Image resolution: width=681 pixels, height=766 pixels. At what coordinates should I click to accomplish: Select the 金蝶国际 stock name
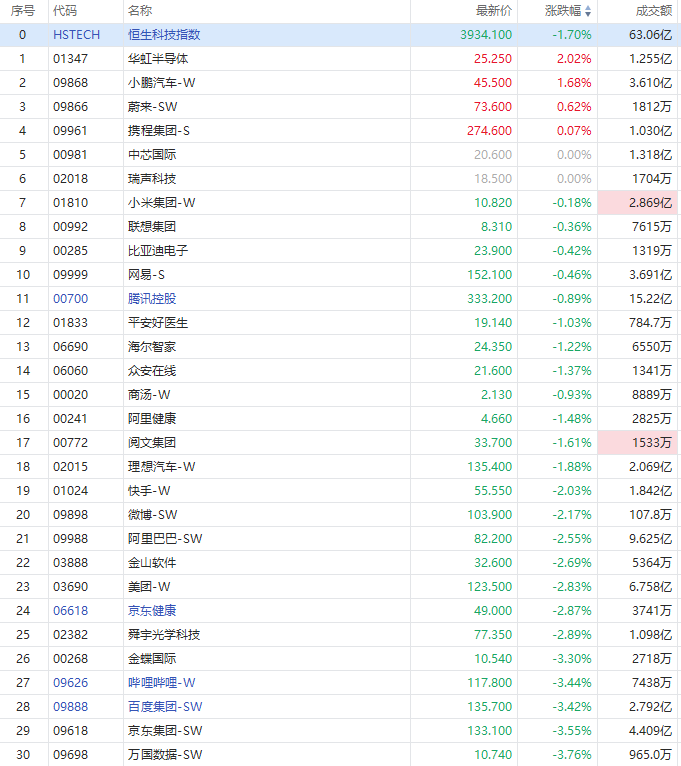pyautogui.click(x=152, y=659)
